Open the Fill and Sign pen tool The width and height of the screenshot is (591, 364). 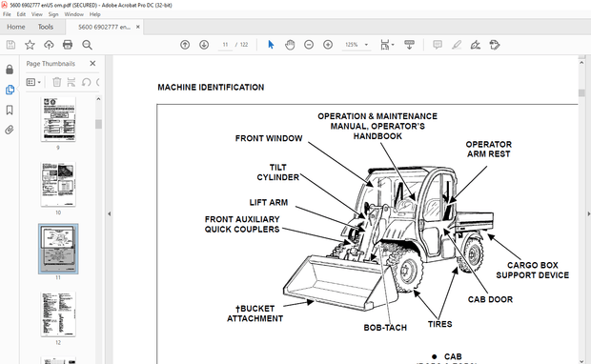476,45
